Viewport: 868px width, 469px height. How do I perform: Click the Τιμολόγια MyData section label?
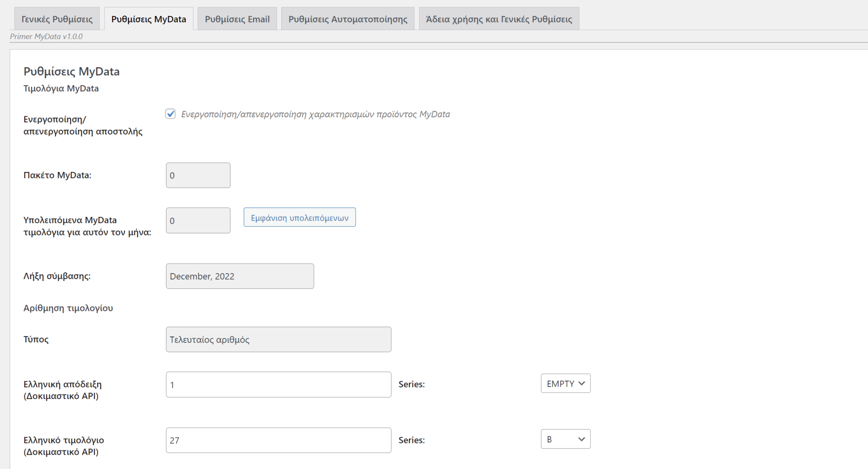[61, 88]
